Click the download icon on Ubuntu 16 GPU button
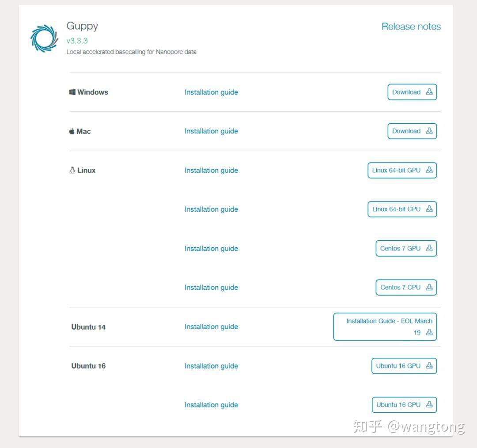Screen dimensions: 477x448 tap(429, 366)
